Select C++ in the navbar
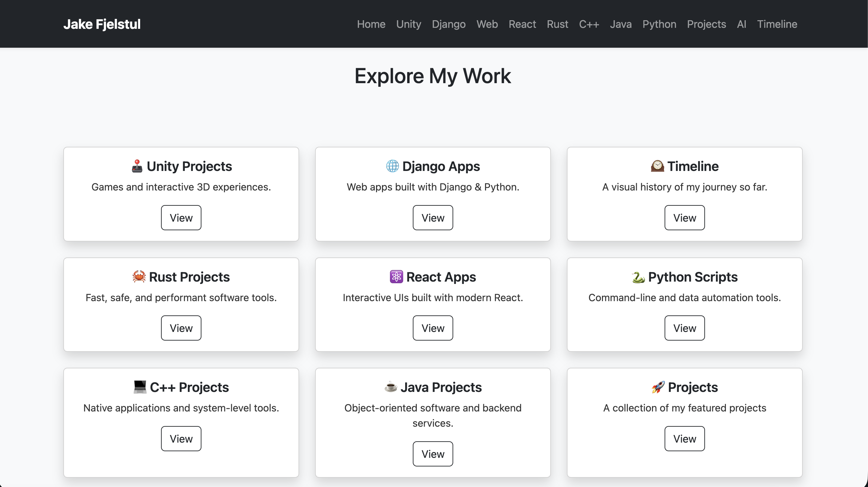The height and width of the screenshot is (487, 868). pyautogui.click(x=589, y=24)
